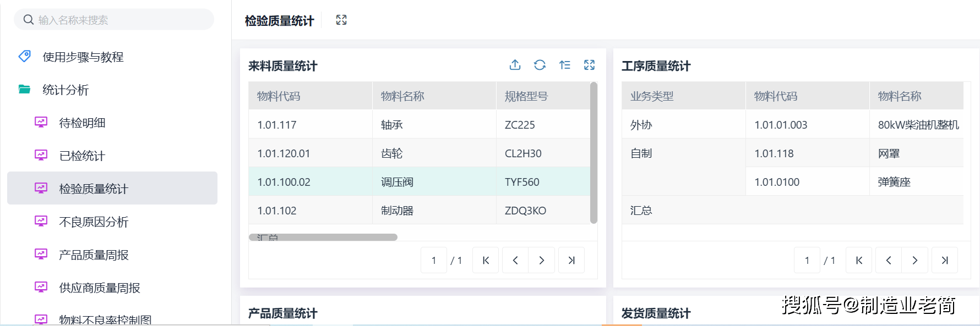This screenshot has height=326, width=980.
Task: Go to next page in 来料质量统计
Action: [x=542, y=260]
